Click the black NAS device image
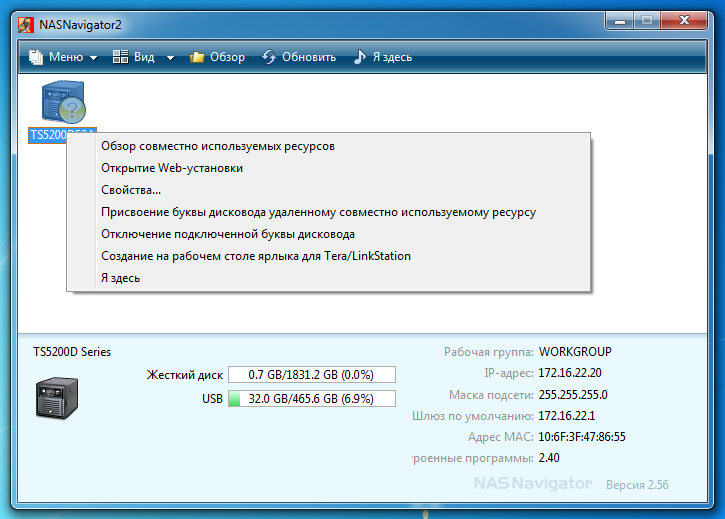This screenshot has height=519, width=725. [x=57, y=398]
